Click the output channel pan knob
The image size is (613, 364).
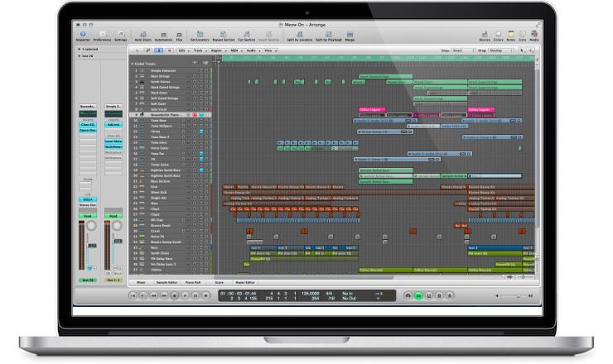point(117,226)
